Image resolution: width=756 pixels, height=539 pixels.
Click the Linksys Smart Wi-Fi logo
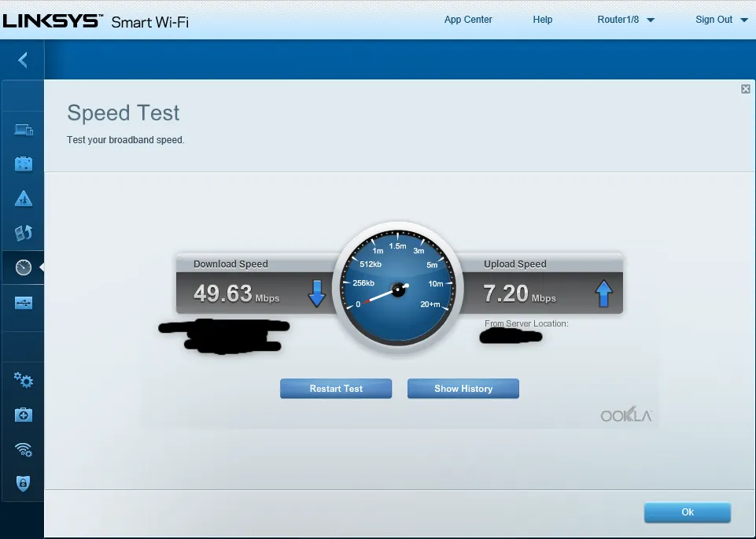pyautogui.click(x=95, y=21)
